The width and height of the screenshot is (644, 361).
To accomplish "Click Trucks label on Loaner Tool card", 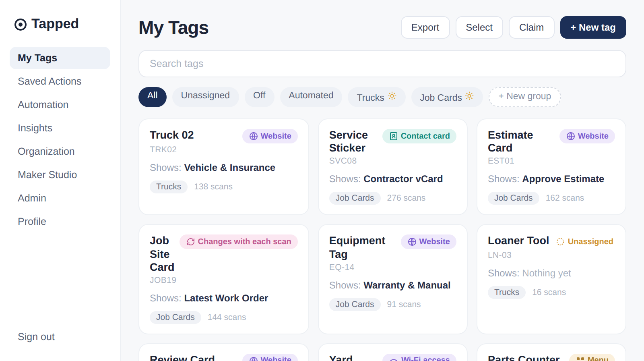I will [507, 293].
